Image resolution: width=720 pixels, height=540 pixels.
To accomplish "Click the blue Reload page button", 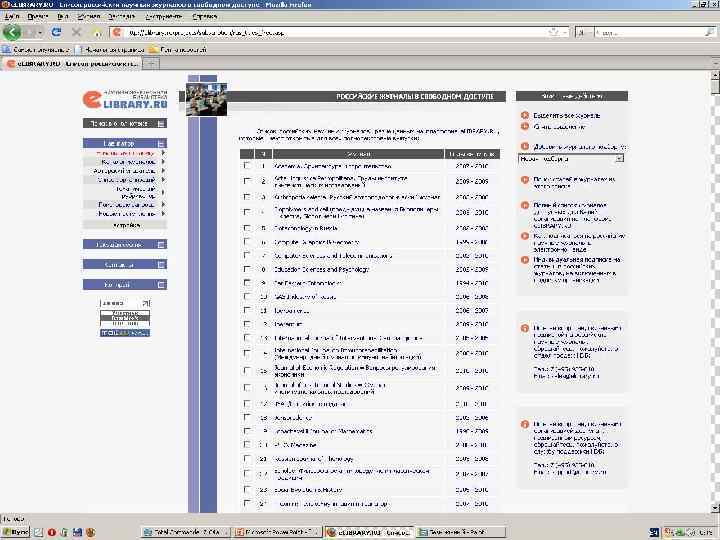I will 56,32.
